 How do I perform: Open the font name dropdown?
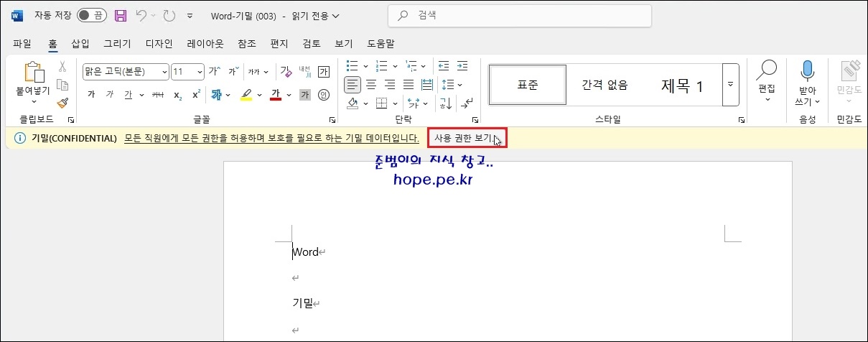(164, 71)
